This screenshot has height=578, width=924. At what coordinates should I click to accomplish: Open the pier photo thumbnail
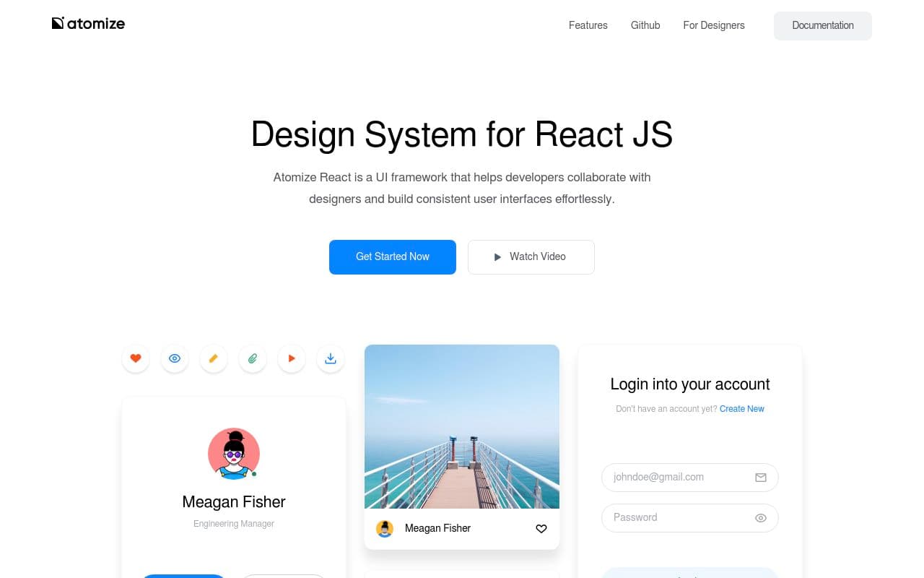[x=462, y=426]
